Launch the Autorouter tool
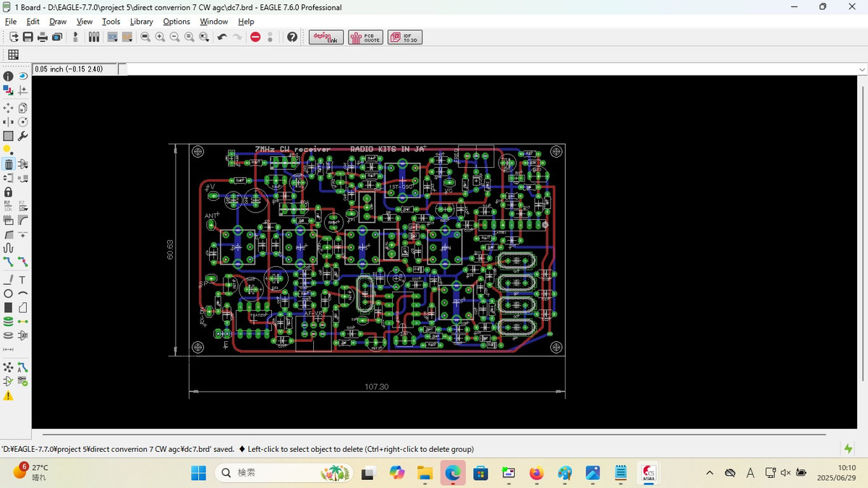The image size is (868, 488). [x=23, y=367]
